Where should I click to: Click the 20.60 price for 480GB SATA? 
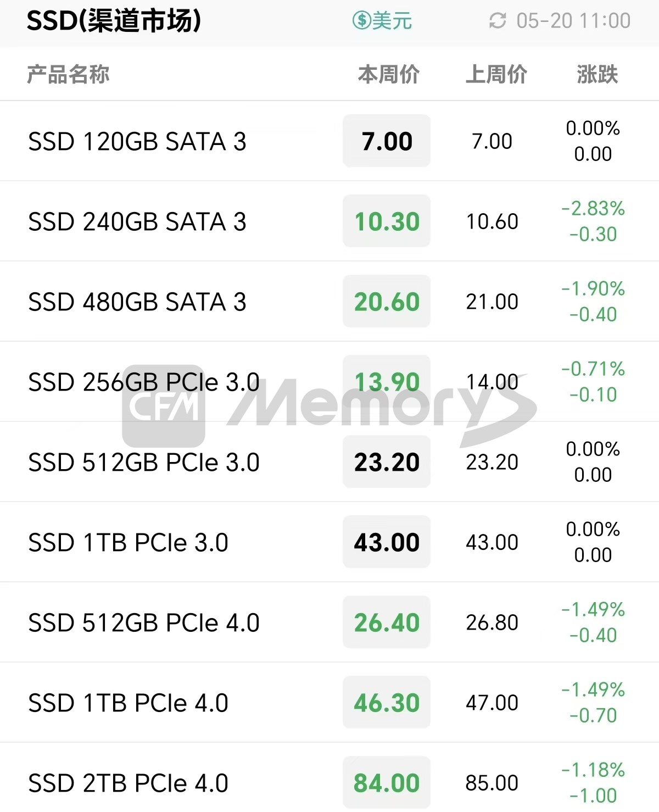click(x=387, y=302)
